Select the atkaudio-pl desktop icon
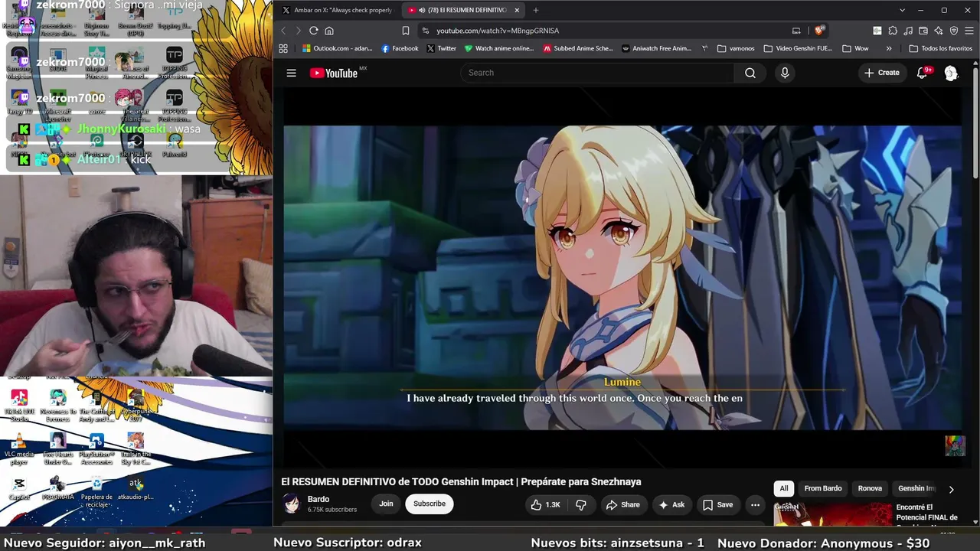980x551 pixels. tap(136, 488)
